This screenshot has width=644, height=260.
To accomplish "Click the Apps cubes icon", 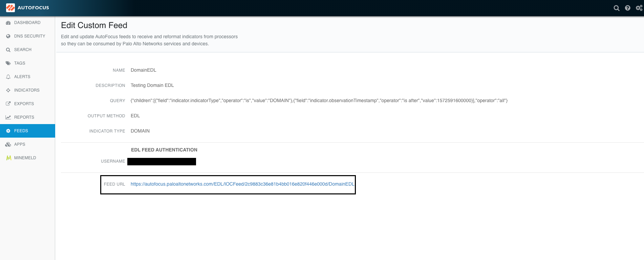I will 8,144.
